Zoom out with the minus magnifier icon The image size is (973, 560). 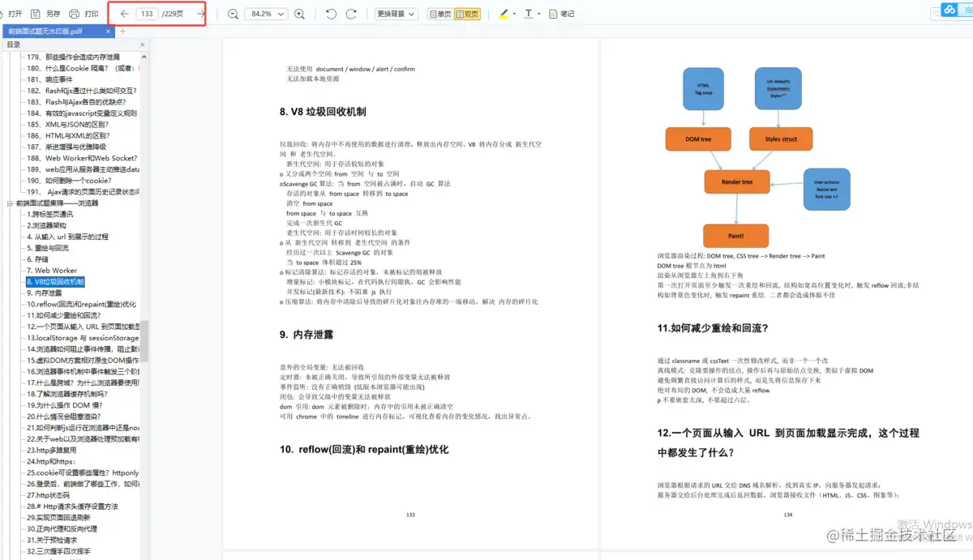[234, 14]
